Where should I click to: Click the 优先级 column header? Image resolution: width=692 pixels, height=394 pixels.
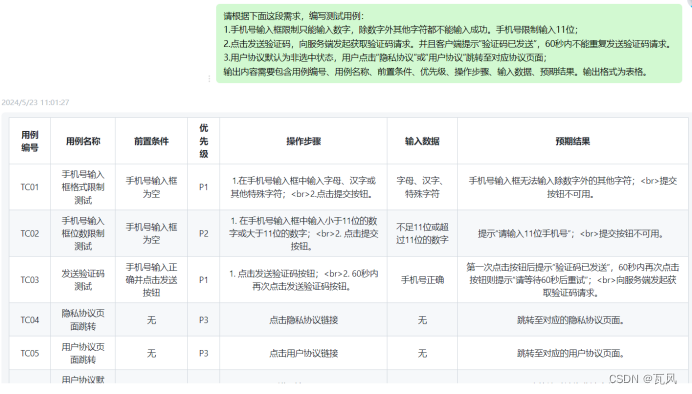pos(203,141)
